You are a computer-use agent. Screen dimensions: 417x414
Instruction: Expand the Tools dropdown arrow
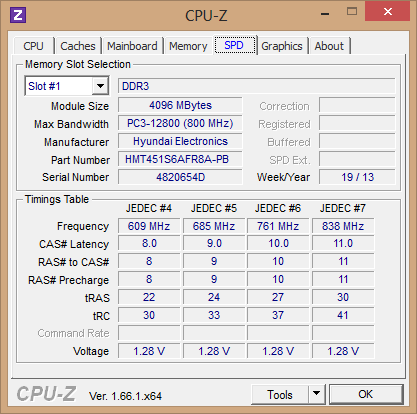(316, 394)
